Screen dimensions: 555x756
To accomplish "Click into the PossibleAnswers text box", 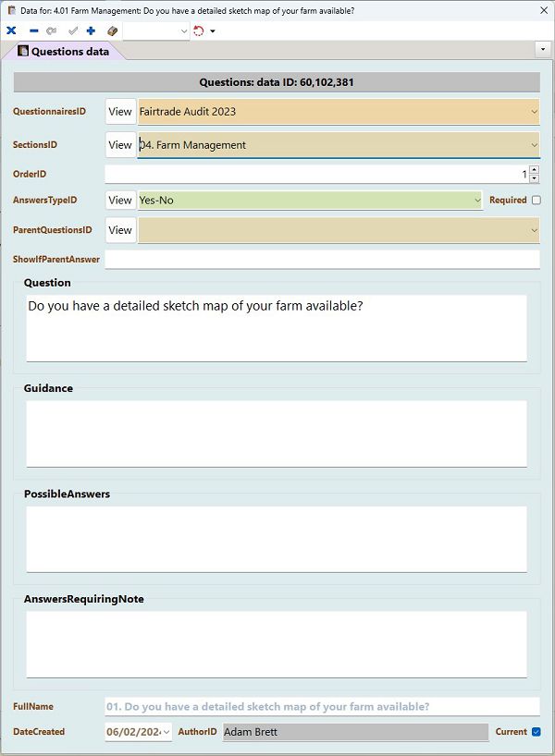I will tap(277, 539).
